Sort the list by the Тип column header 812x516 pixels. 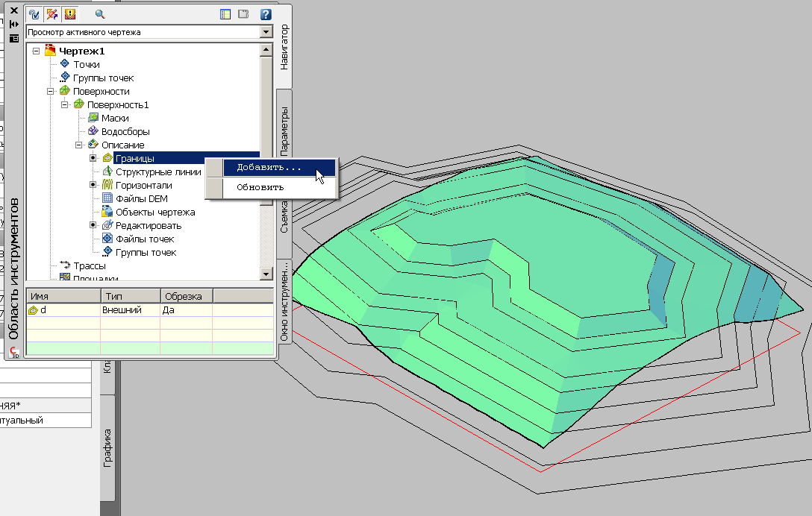coord(130,297)
